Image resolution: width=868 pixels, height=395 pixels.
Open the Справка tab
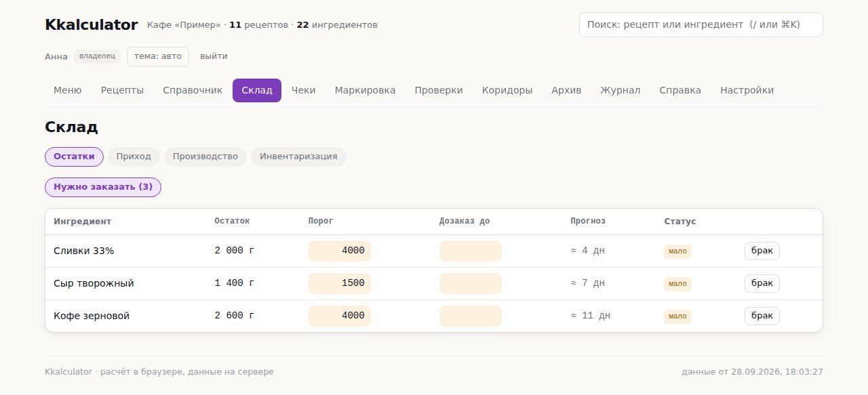680,90
